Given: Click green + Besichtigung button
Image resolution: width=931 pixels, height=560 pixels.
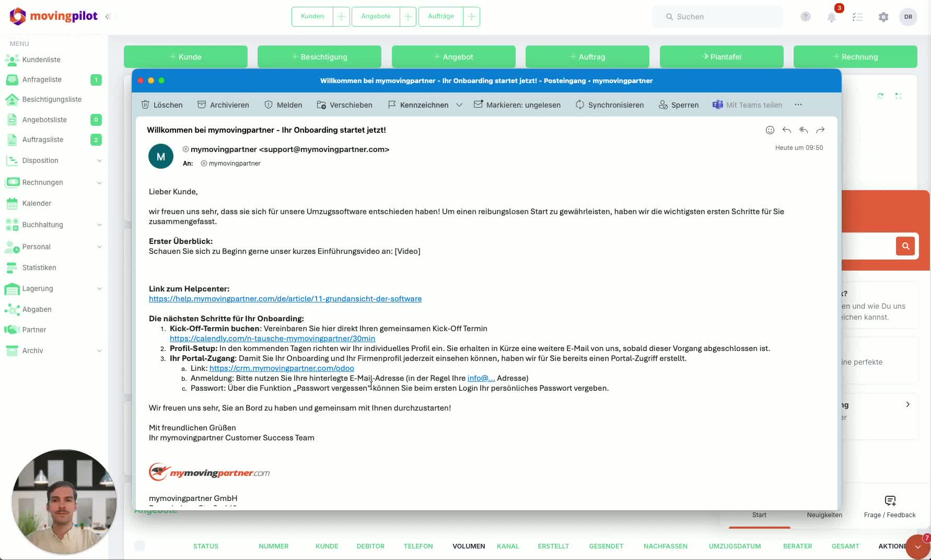Looking at the screenshot, I should [319, 57].
